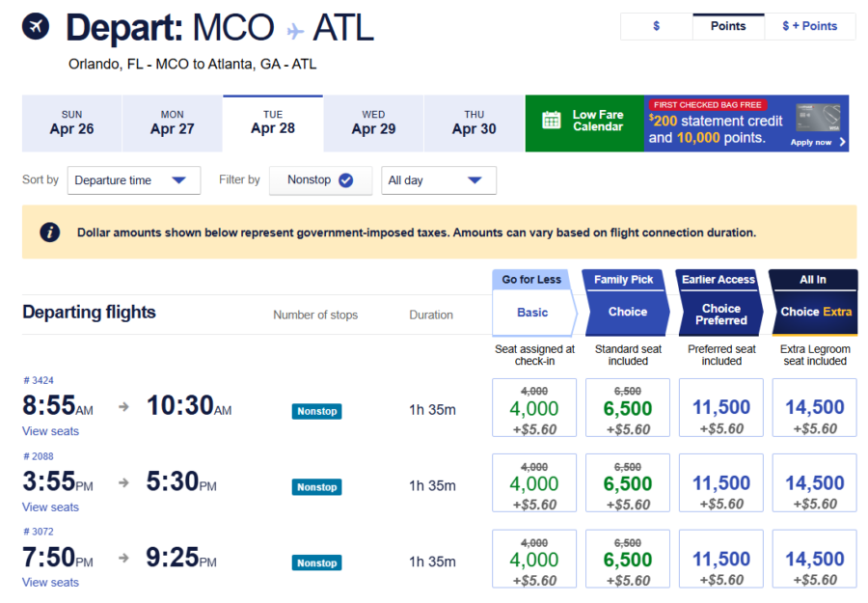Image resolution: width=868 pixels, height=603 pixels.
Task: Open the All day time filter dropdown
Action: pos(439,180)
